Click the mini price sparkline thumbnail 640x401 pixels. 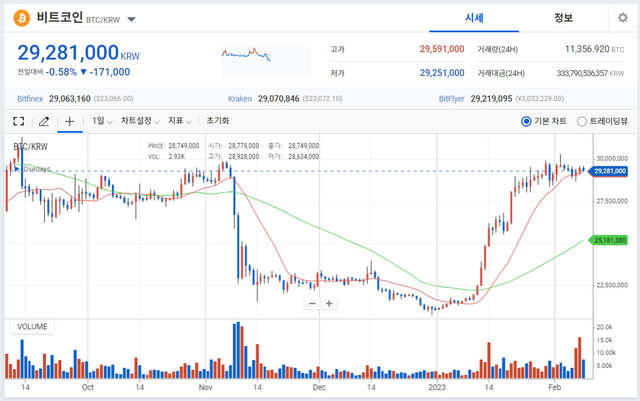266,61
